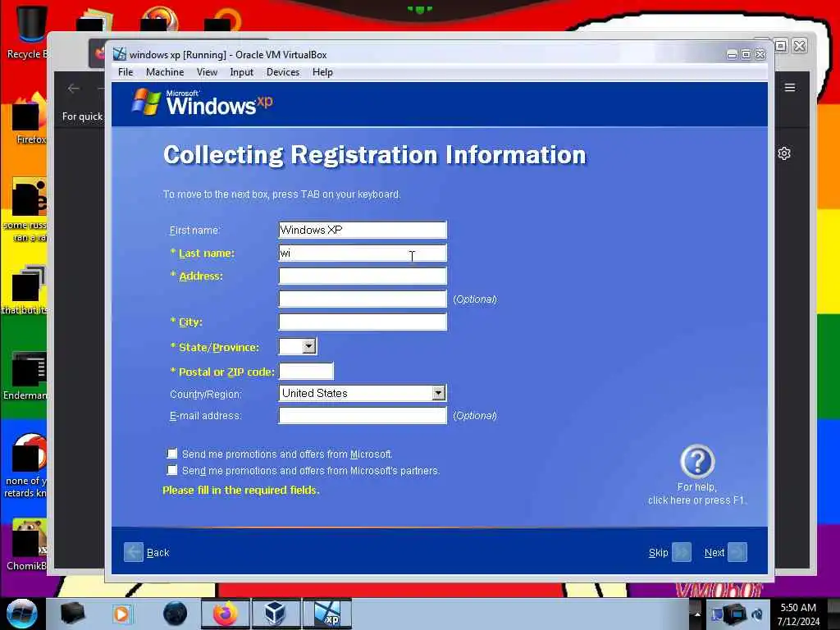Click the optional second address line field

[x=363, y=299]
